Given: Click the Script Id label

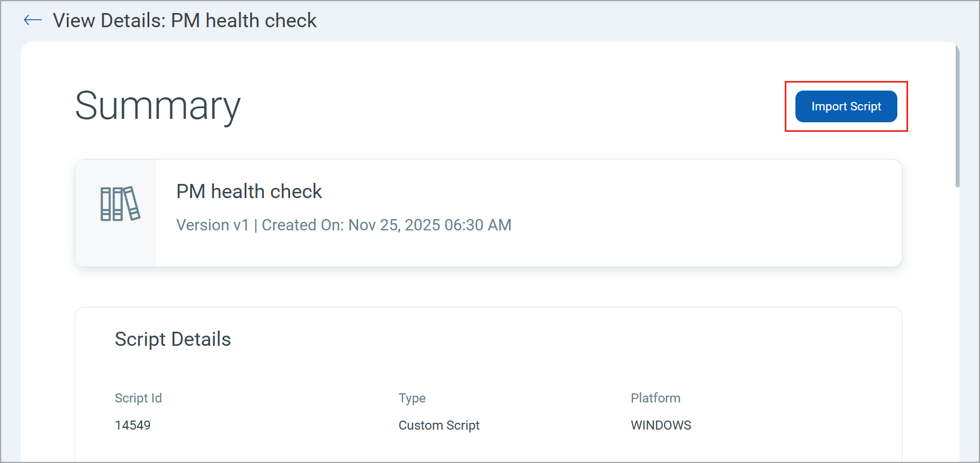Looking at the screenshot, I should [138, 398].
